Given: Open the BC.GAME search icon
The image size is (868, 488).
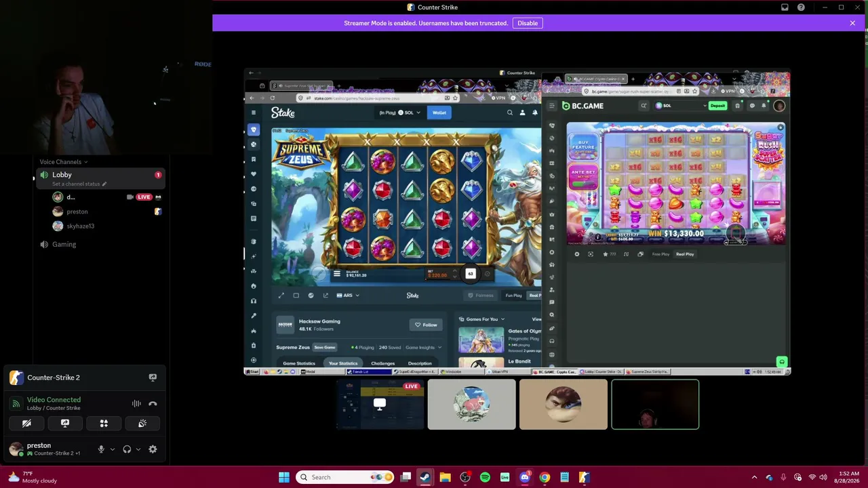Looking at the screenshot, I should pos(644,106).
